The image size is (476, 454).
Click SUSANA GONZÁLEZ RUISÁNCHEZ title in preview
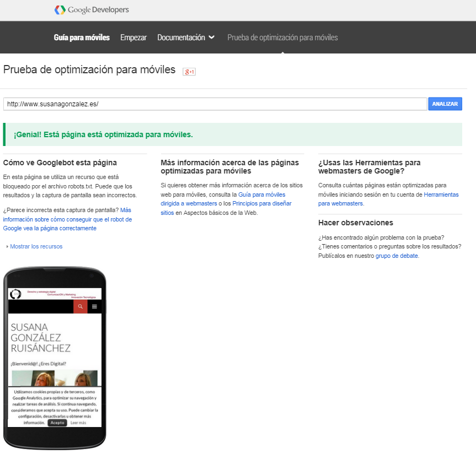click(40, 338)
